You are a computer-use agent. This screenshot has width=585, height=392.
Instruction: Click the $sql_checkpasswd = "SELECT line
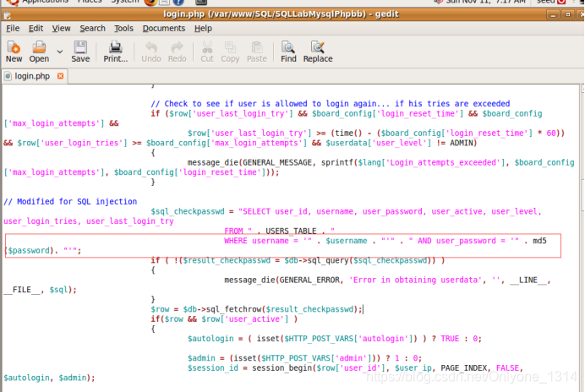click(x=347, y=211)
